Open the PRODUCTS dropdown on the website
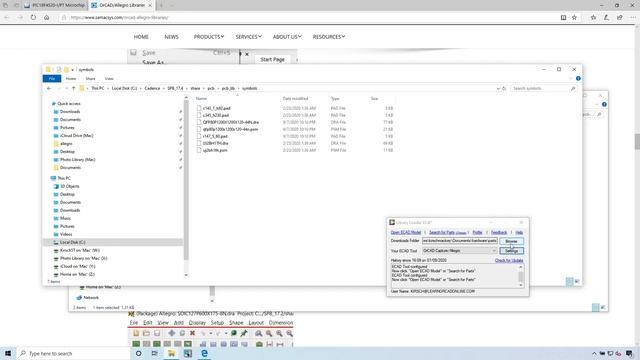Screen dimensions: 640x360 [x=209, y=37]
